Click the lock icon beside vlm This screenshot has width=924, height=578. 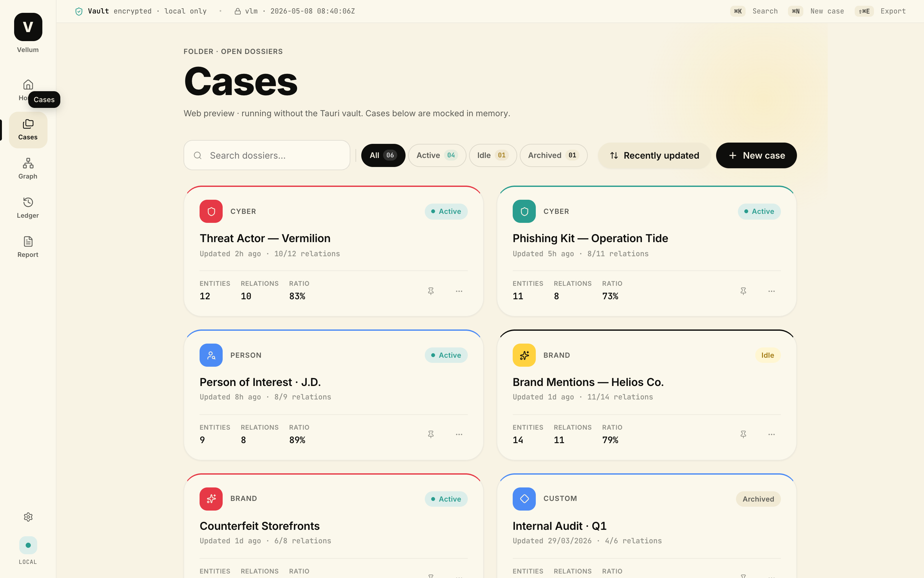tap(237, 12)
